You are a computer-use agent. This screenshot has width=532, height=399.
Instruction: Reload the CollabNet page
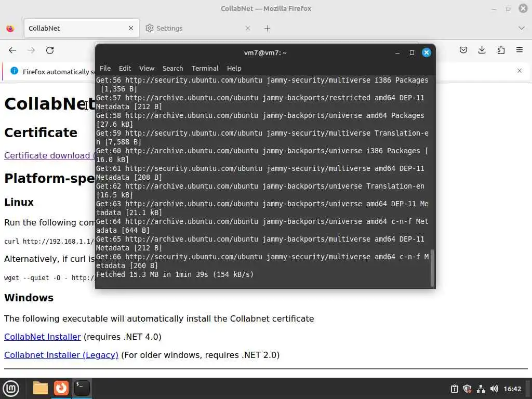coord(50,50)
